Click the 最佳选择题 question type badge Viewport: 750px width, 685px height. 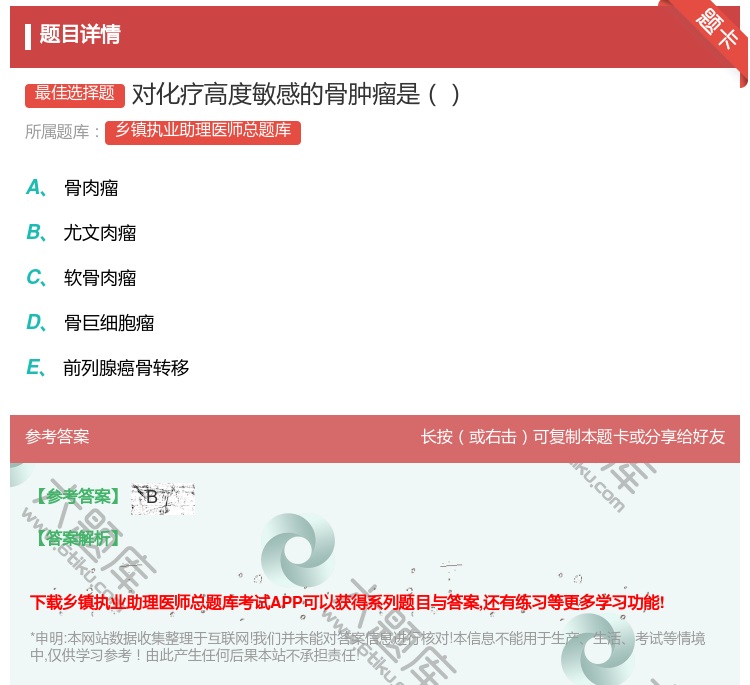[75, 95]
